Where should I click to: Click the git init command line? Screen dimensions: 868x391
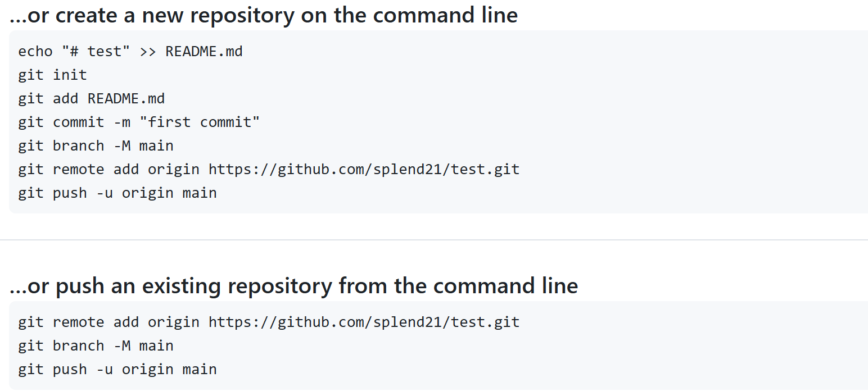coord(52,75)
